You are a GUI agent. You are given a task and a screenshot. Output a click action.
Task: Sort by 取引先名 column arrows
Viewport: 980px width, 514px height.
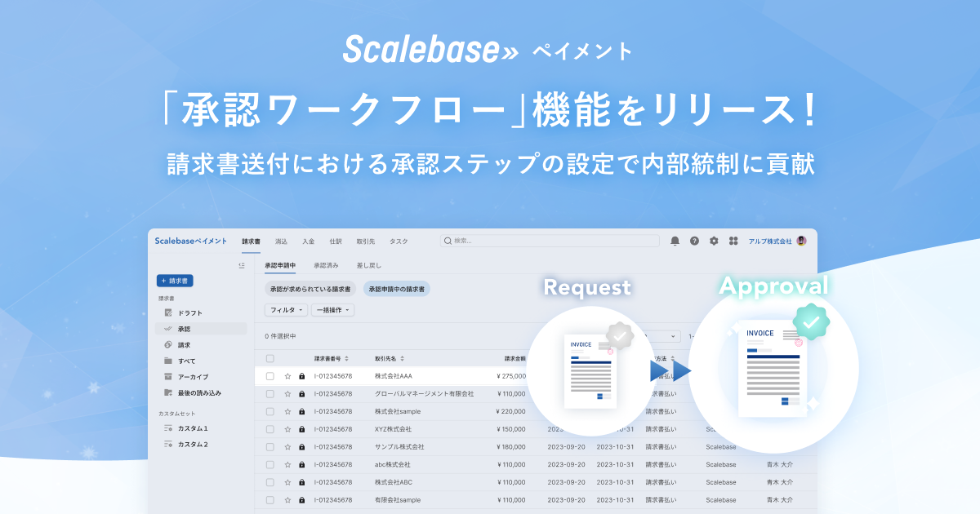click(403, 358)
